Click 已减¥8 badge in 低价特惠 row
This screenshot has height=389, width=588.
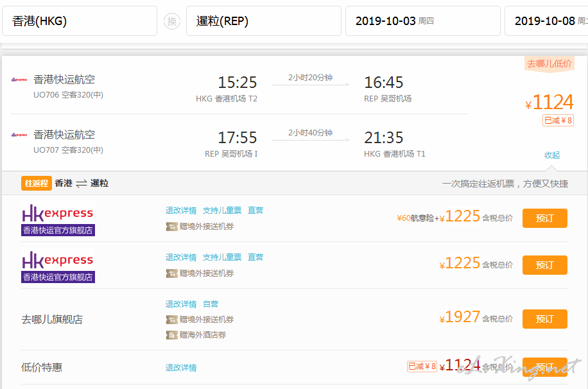click(x=422, y=366)
